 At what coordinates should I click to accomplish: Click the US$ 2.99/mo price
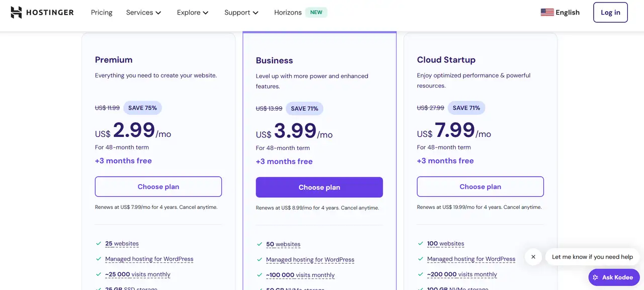pos(133,130)
